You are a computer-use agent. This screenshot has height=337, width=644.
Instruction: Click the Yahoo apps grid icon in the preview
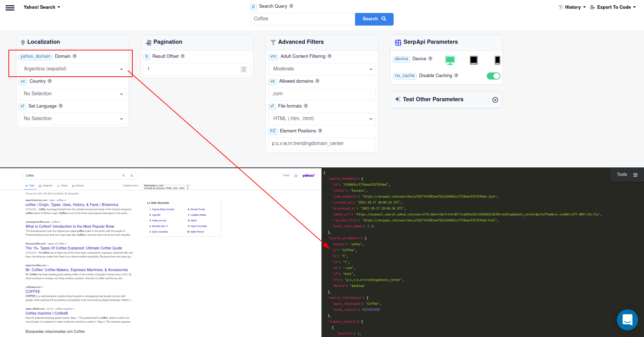coord(296,176)
